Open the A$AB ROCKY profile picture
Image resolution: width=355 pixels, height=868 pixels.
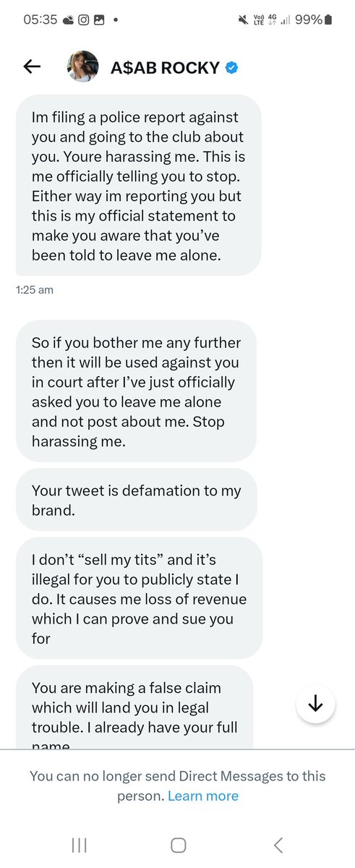point(82,67)
